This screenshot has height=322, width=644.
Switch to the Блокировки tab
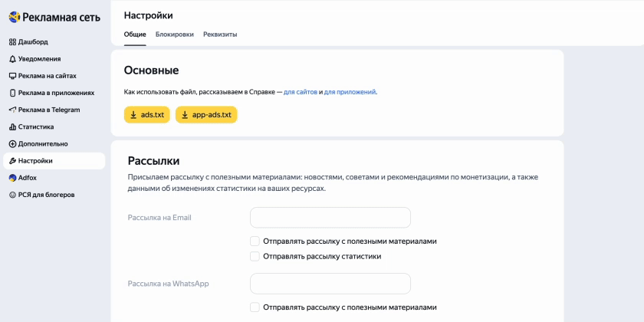(x=174, y=34)
